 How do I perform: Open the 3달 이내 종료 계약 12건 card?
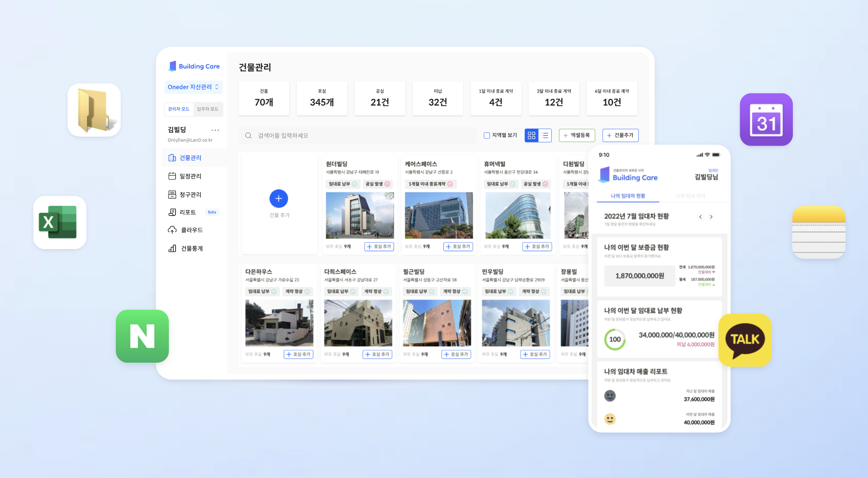(x=554, y=98)
